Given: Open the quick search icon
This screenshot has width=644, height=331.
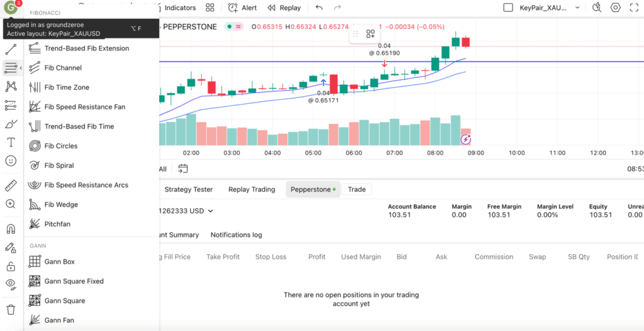Looking at the screenshot, I should coord(597,8).
